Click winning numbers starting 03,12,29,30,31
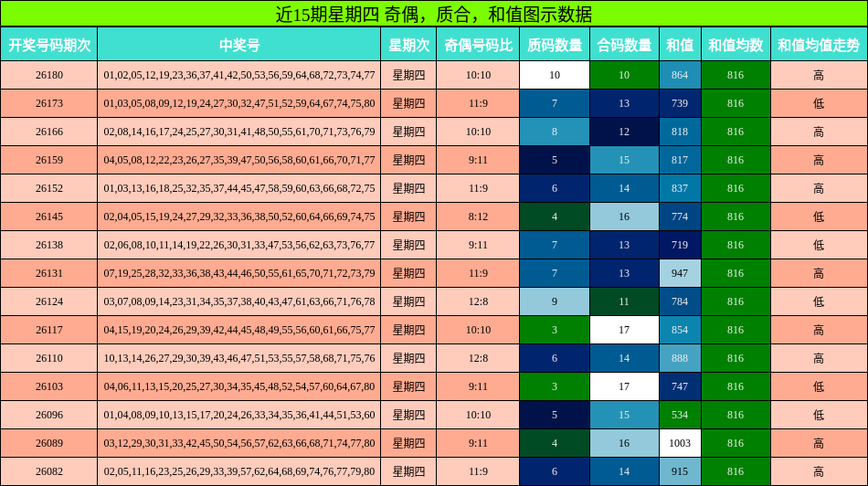The image size is (868, 486). (x=239, y=443)
